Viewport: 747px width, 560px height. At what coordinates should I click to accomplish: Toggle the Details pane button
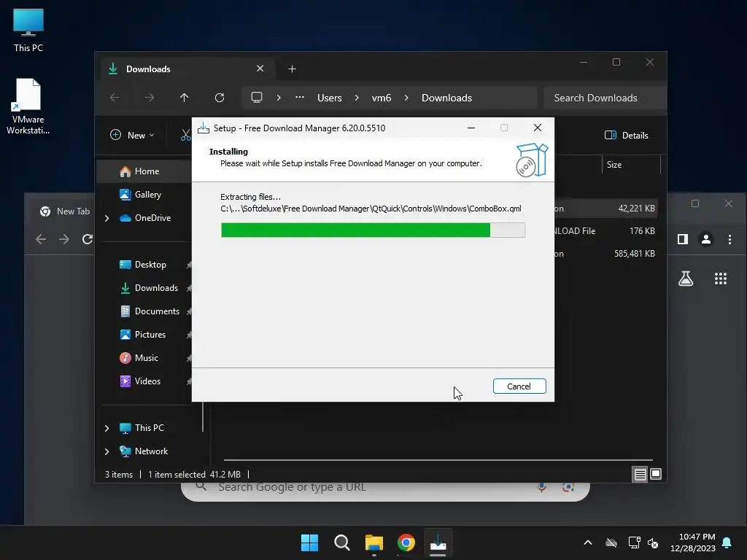point(627,135)
